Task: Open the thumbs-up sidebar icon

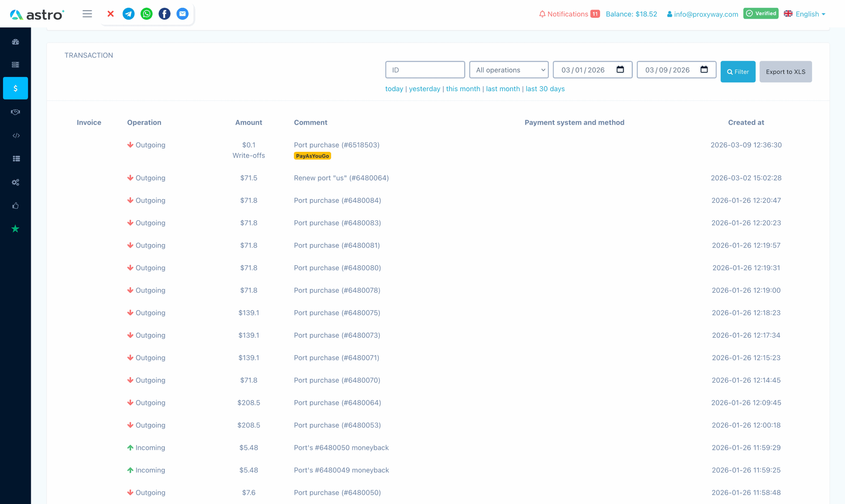Action: click(16, 206)
